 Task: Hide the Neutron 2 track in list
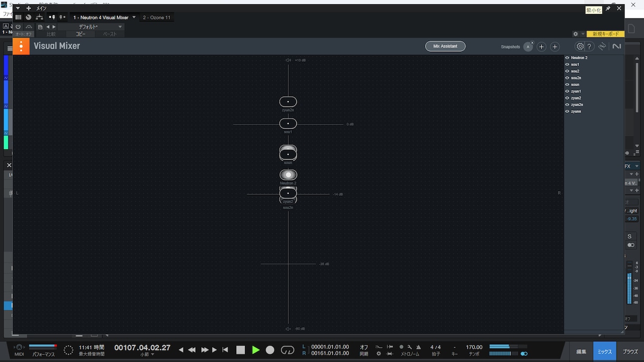(x=567, y=58)
